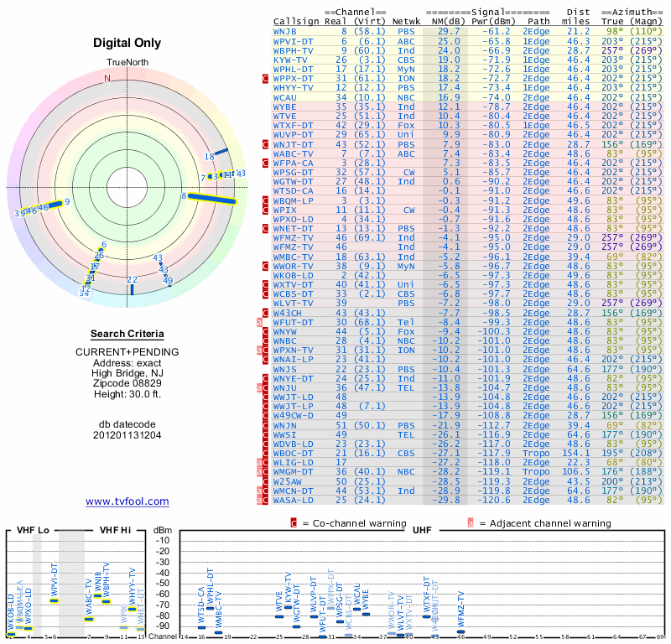This screenshot has height=644, width=671.
Task: Open the WABC-TV callsign link
Action: [294, 153]
